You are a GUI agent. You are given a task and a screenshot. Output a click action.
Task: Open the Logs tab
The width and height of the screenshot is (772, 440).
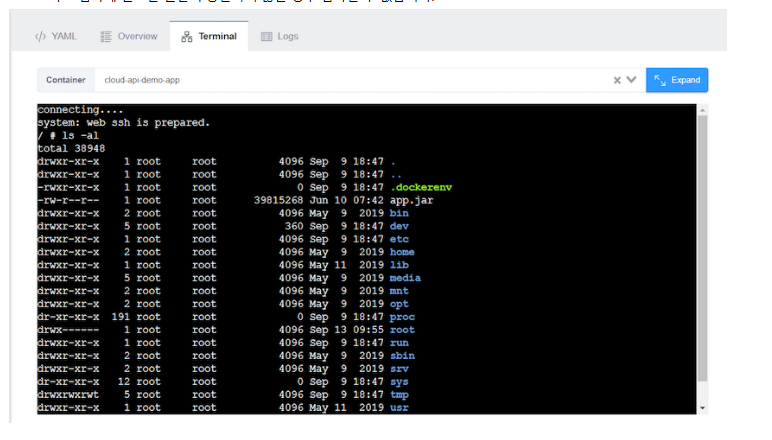[279, 36]
